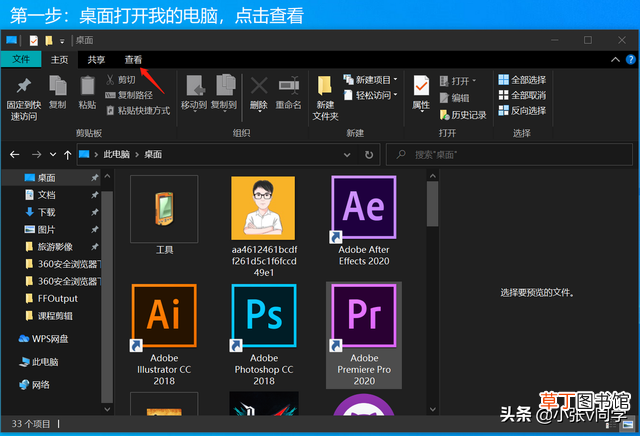Viewport: 640px width, 436px height.
Task: Click the new folder icon in title bar
Action: (x=49, y=40)
